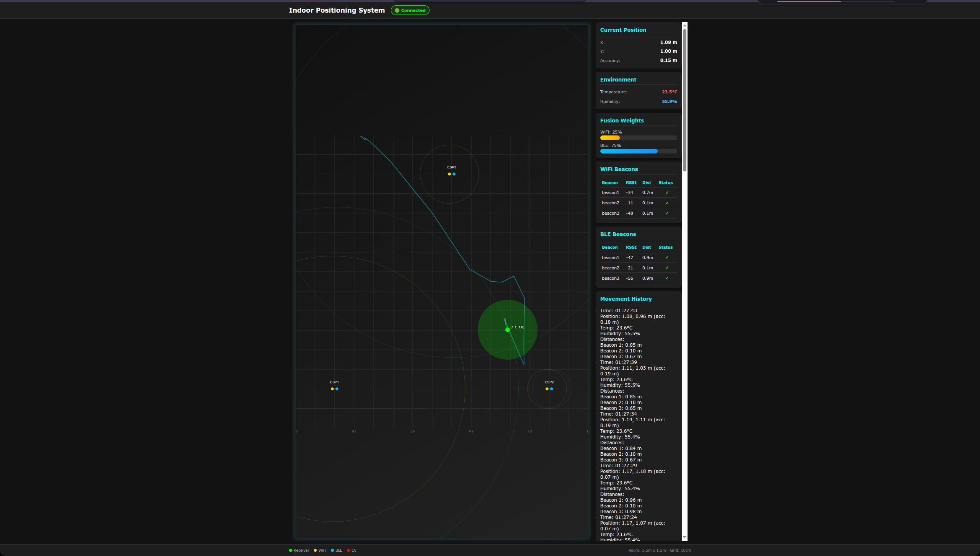Click the Movement History section heading
The height and width of the screenshot is (556, 980).
pos(626,299)
